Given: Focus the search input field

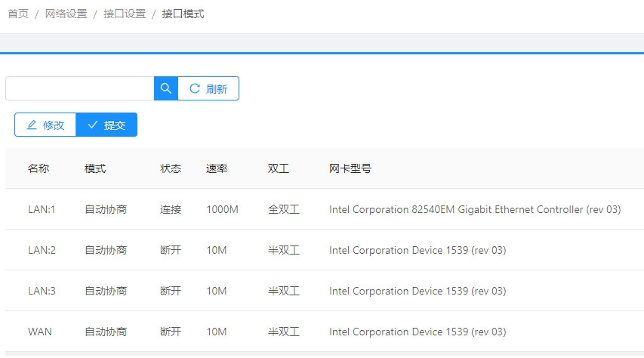Looking at the screenshot, I should coord(80,88).
